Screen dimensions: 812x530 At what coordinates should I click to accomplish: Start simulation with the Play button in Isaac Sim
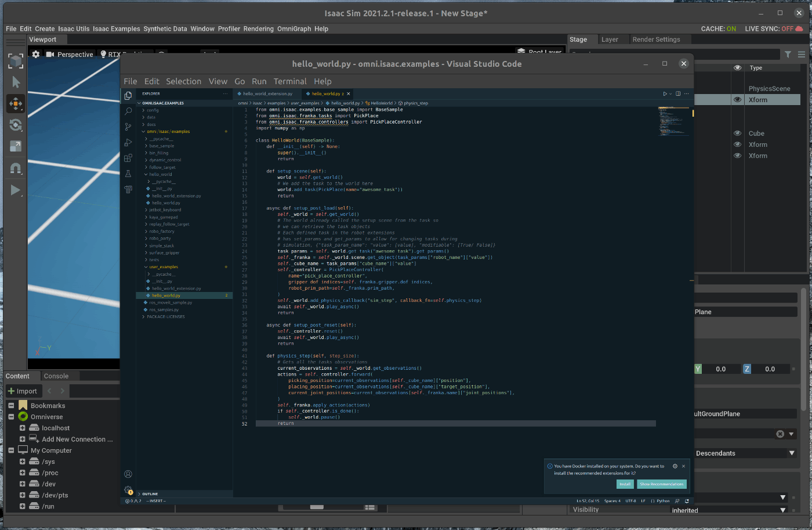point(16,190)
